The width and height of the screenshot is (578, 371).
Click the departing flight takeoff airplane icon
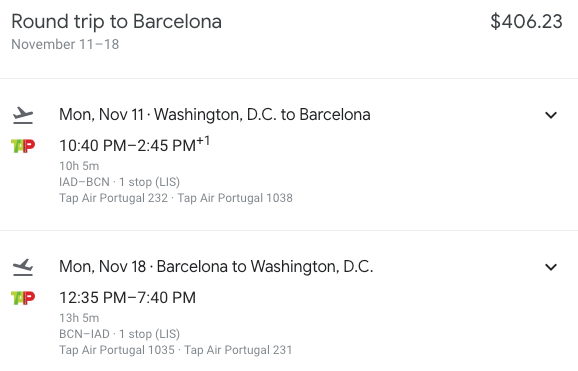coord(23,115)
